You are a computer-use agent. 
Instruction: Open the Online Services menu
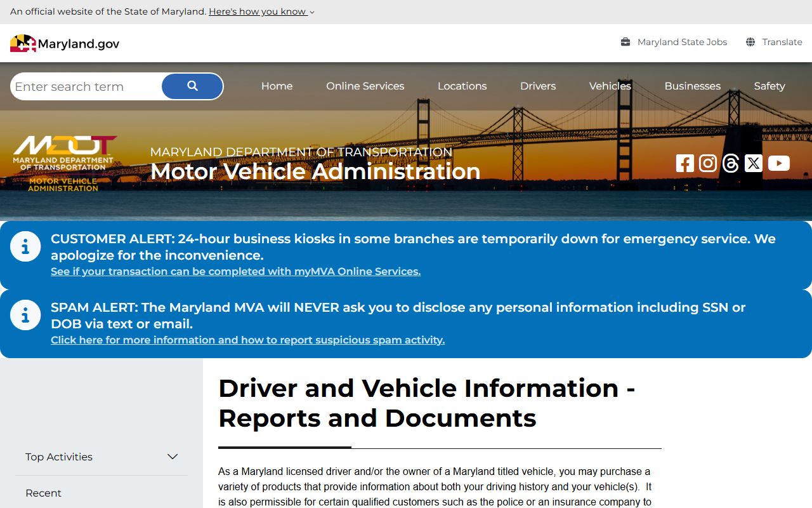point(365,86)
